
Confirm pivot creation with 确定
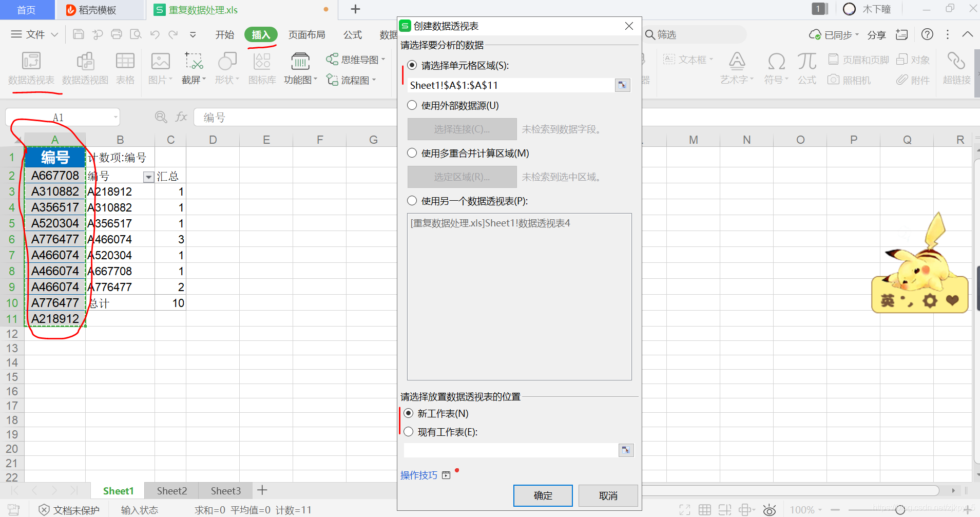click(543, 495)
